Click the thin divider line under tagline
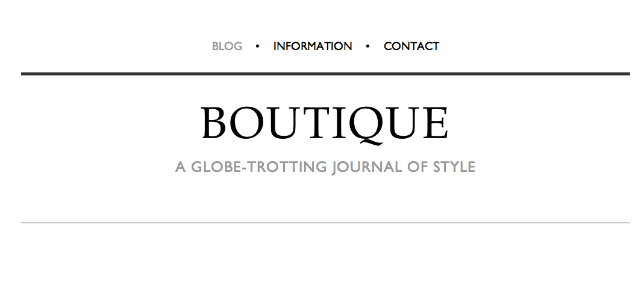Image resolution: width=644 pixels, height=286 pixels. click(x=325, y=223)
